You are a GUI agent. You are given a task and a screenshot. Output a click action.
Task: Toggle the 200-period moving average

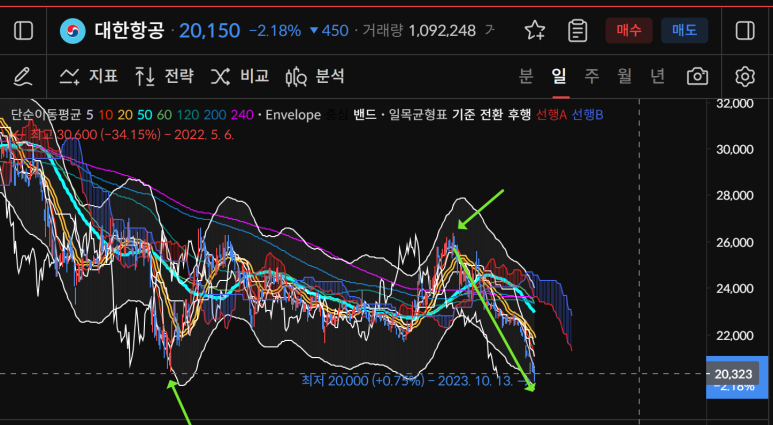click(x=215, y=115)
